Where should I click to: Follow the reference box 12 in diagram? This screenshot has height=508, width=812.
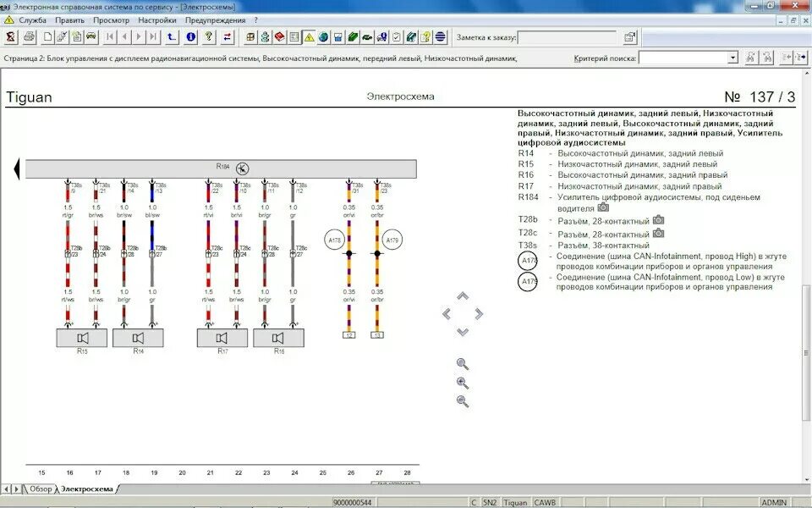tap(349, 335)
